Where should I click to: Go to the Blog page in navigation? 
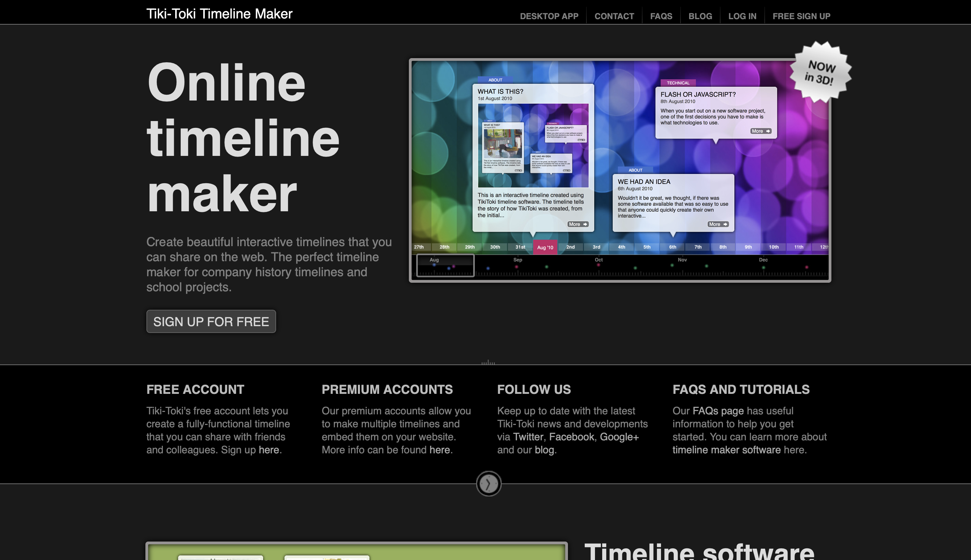pyautogui.click(x=700, y=16)
